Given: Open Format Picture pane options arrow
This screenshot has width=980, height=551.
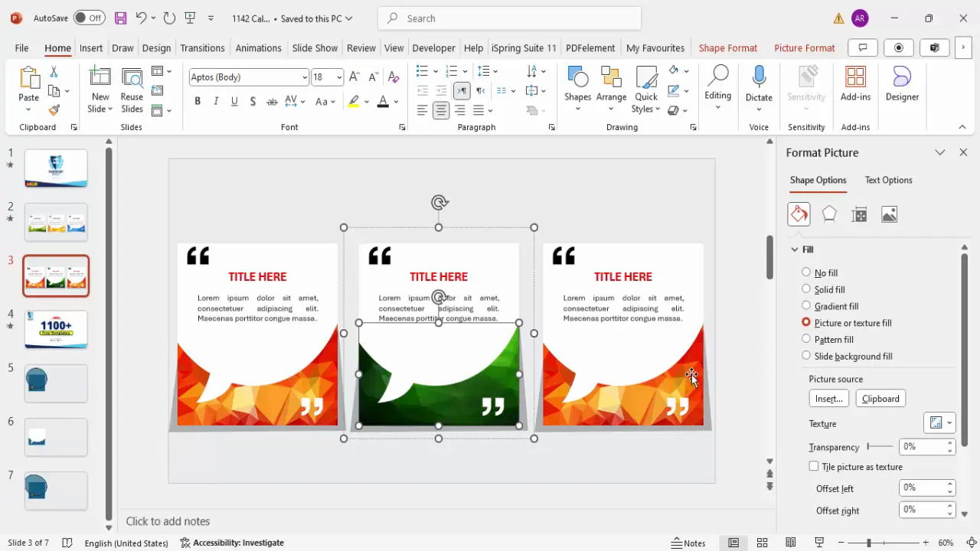Looking at the screenshot, I should coord(940,152).
